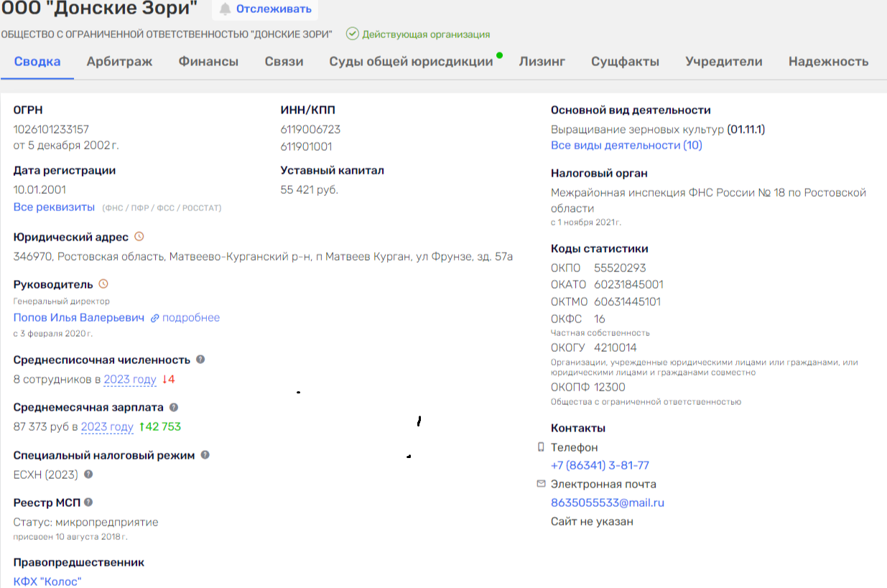Click the question icon beside Специальный налоговый режим
Screen dimensions: 887x588
coord(205,454)
